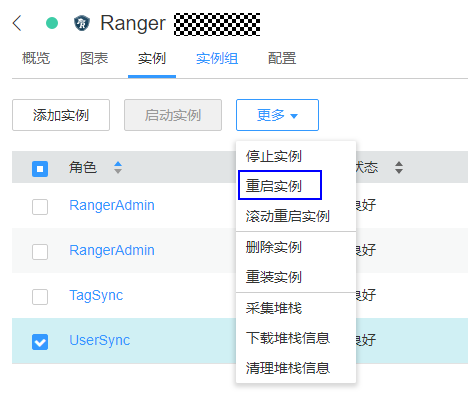468x398 pixels.
Task: Check the first RangerAdmin row checkbox
Action: coord(40,207)
